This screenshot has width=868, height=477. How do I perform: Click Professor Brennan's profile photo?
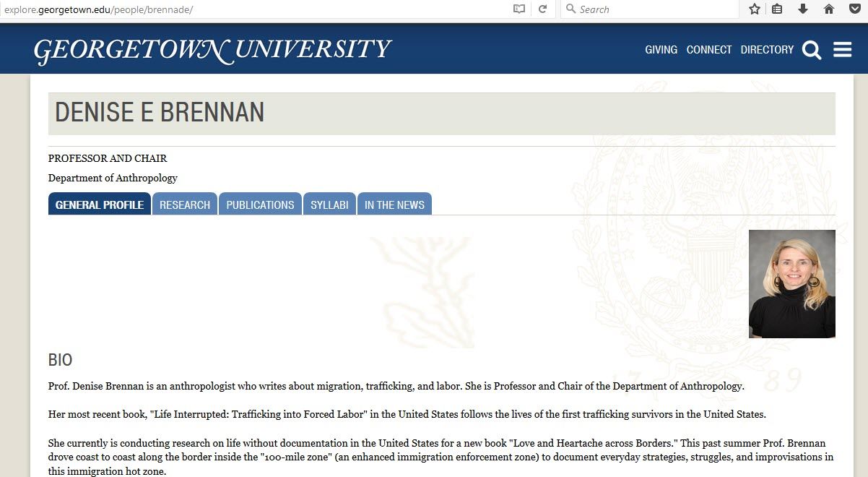coord(791,283)
